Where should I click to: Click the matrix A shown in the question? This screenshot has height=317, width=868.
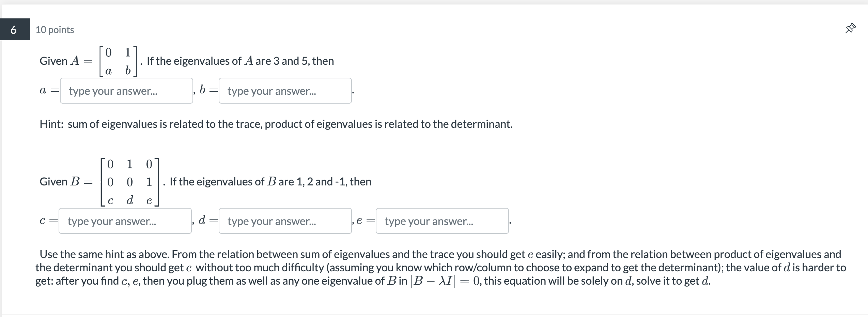coord(119,61)
